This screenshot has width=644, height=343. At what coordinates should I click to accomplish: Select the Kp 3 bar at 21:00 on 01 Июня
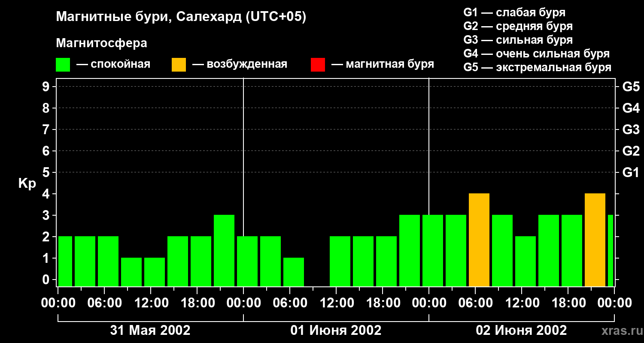(410, 251)
